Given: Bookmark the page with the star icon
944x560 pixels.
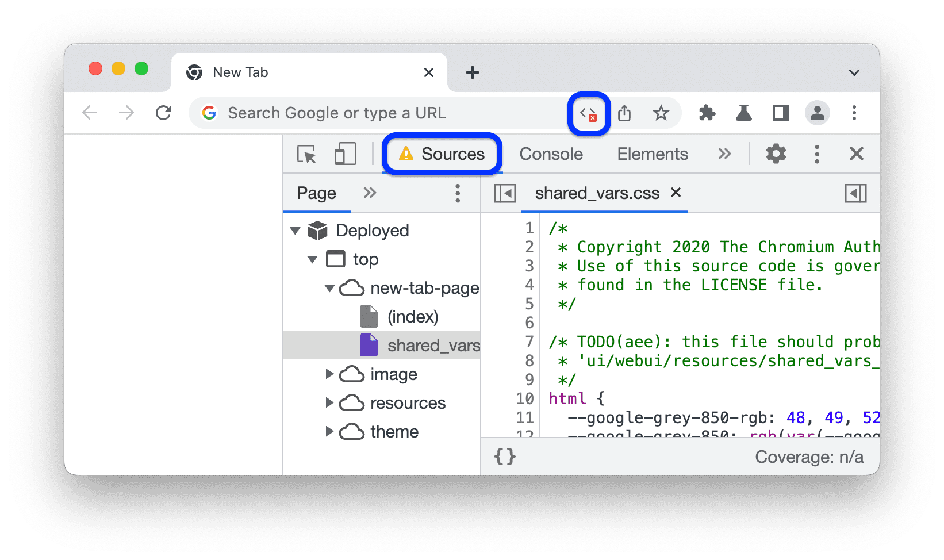Looking at the screenshot, I should coord(661,113).
